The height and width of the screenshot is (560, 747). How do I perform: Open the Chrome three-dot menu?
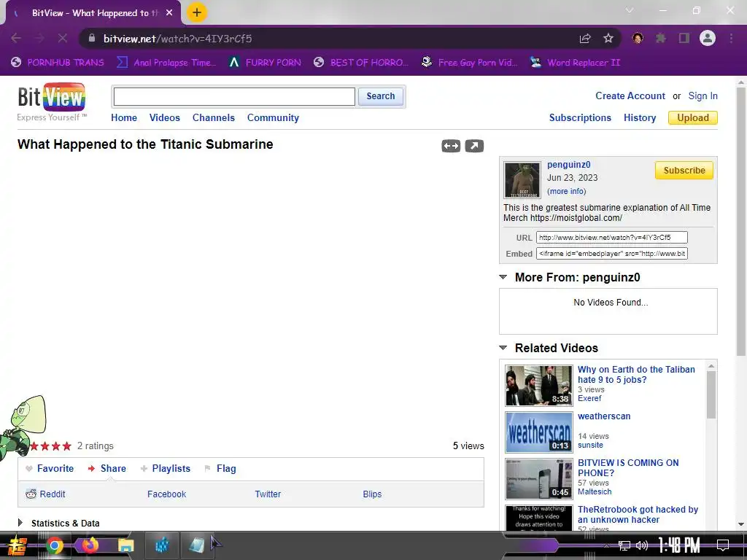click(731, 38)
